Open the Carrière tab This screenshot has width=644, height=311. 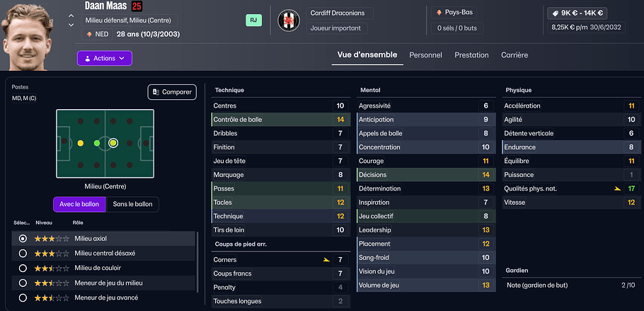pyautogui.click(x=514, y=55)
